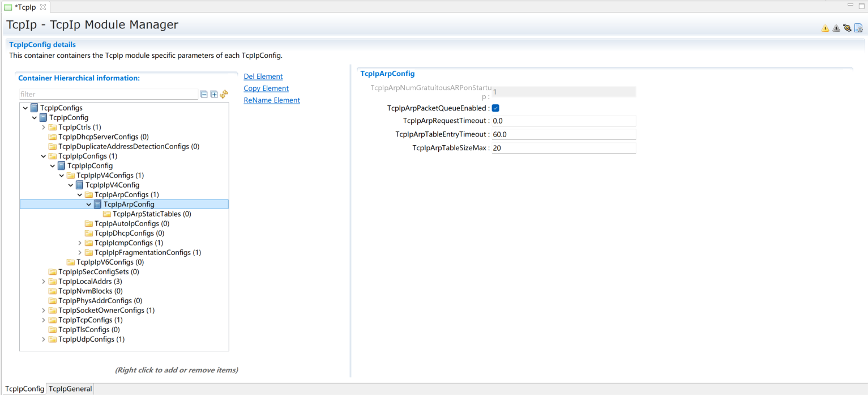Switch to the TcpIpGeneral tab

coord(70,389)
